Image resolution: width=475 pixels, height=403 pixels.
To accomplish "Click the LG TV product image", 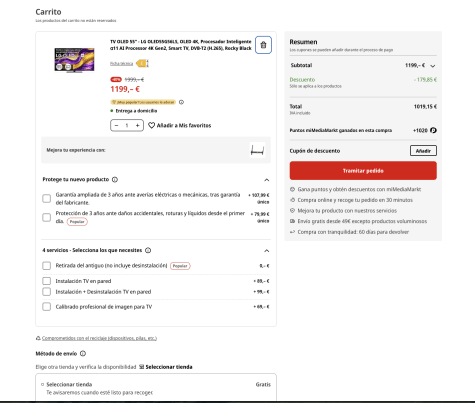I will [x=74, y=60].
